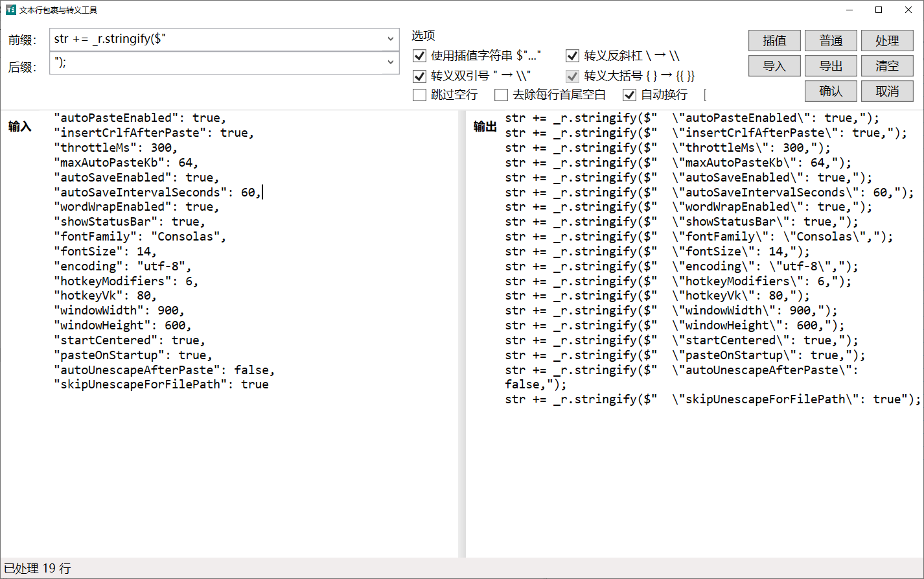Click the 导出 export button

coord(831,65)
